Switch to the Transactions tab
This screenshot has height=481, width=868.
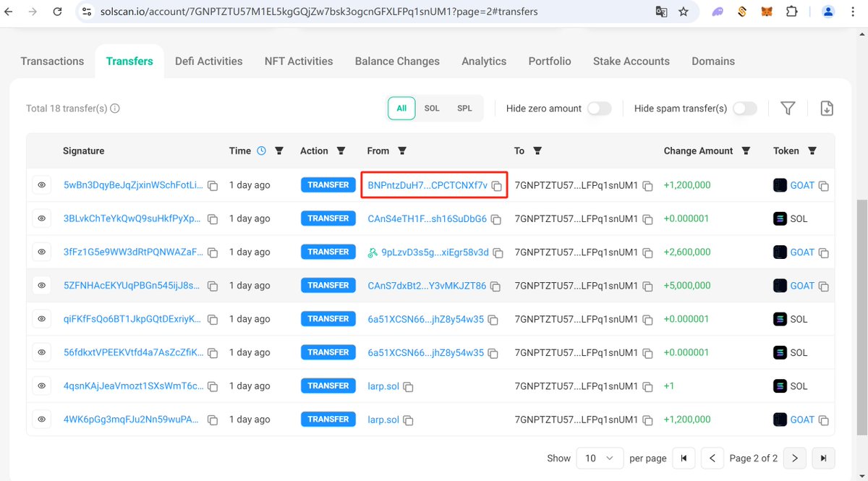[52, 61]
